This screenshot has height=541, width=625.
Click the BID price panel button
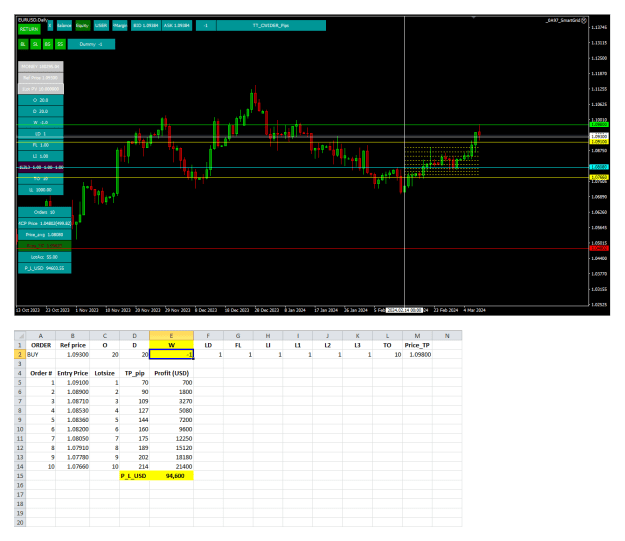pyautogui.click(x=146, y=26)
